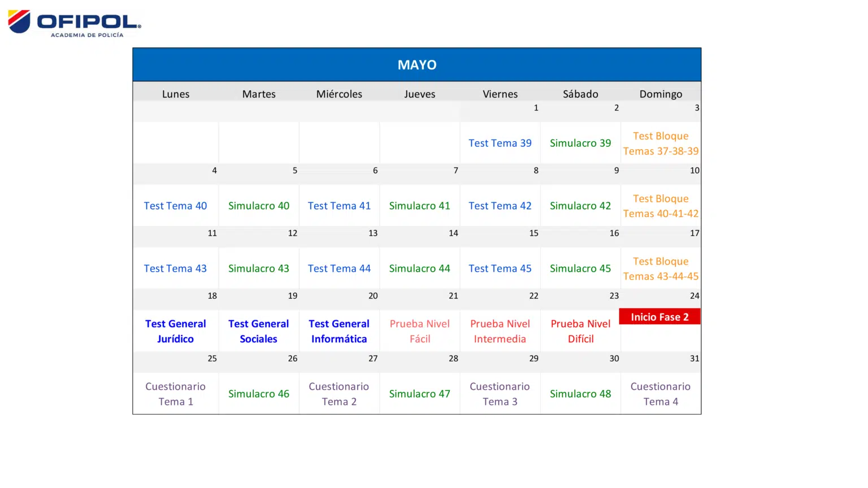
Task: Select Test Tema 43 entry
Action: coord(175,268)
